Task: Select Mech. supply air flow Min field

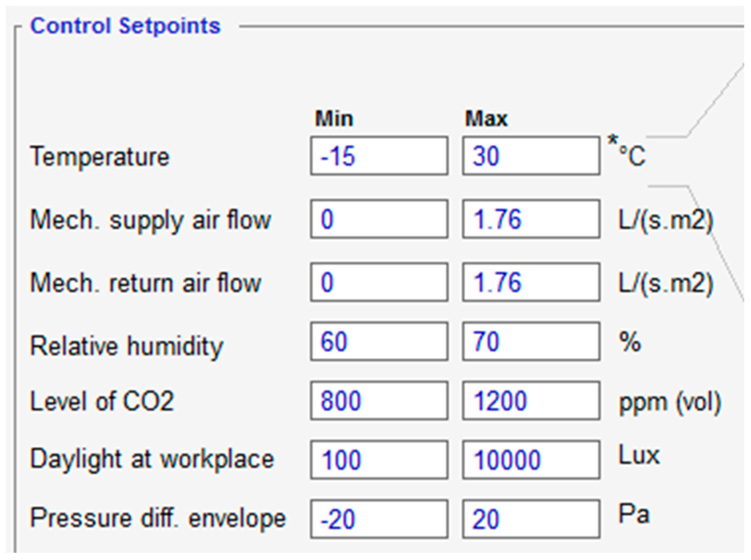Action: (x=379, y=219)
